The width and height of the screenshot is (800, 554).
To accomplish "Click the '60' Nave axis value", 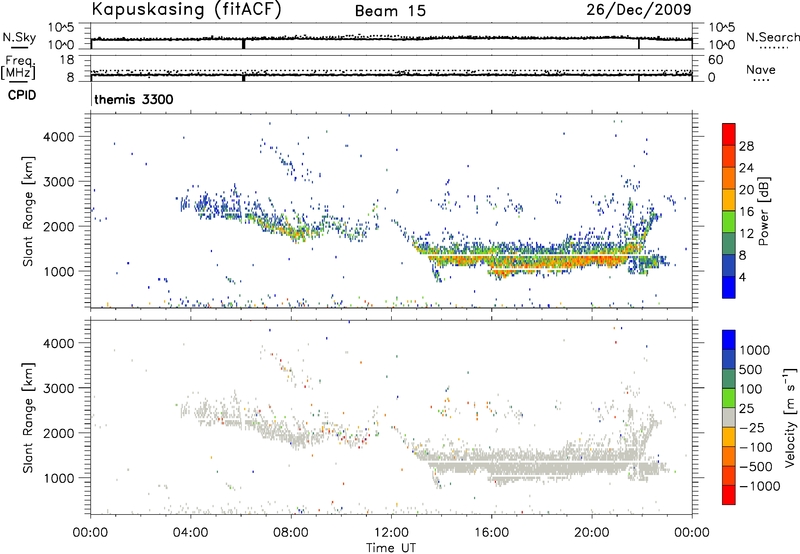I will click(715, 60).
